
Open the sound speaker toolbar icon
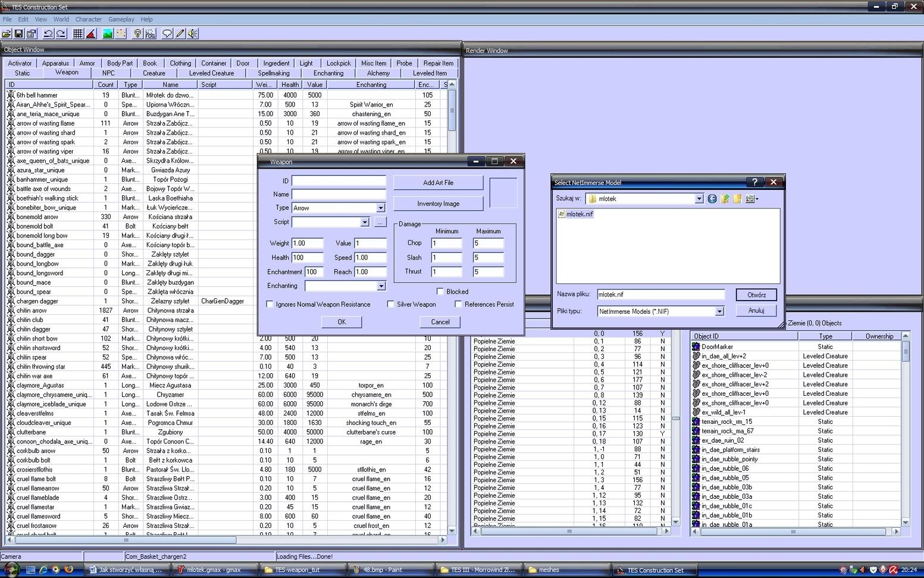193,34
